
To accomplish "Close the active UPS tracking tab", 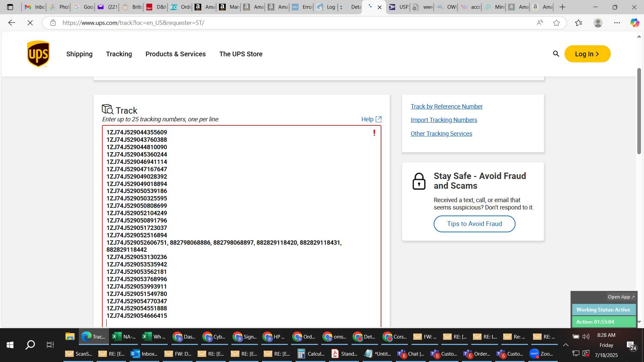I will (x=380, y=7).
